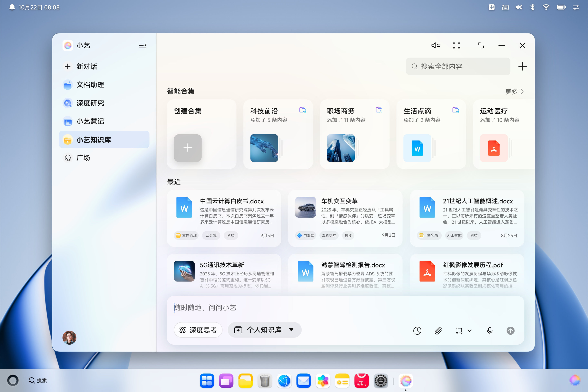Collapse the sidebar with the panel icon
The image size is (588, 392).
[142, 45]
